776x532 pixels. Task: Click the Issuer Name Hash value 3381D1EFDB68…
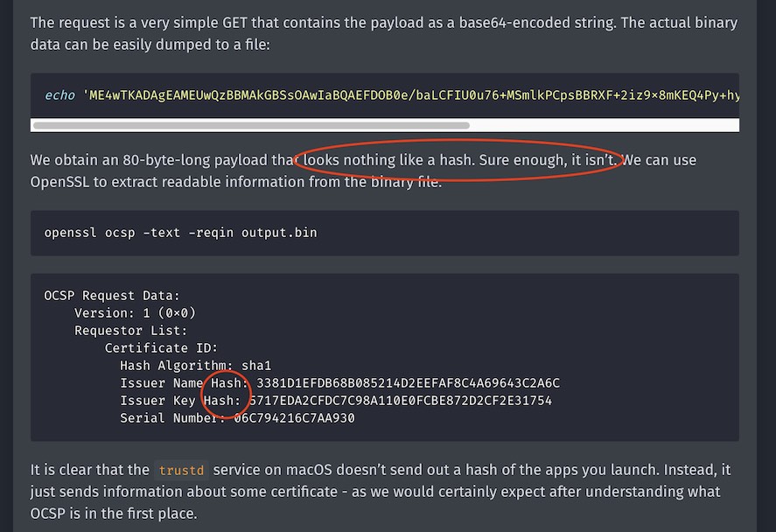click(x=408, y=383)
